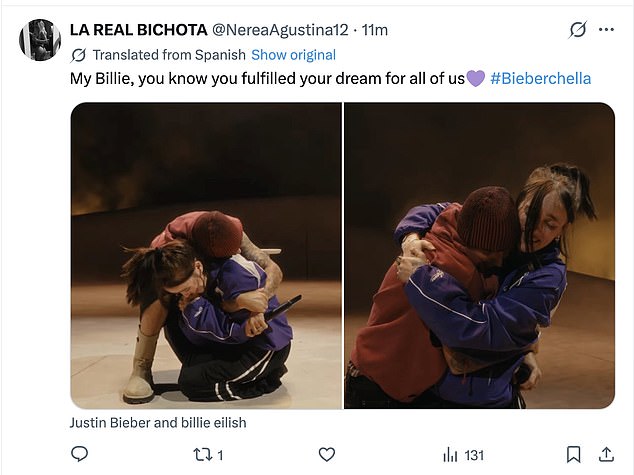This screenshot has width=634, height=475.
Task: Click the 131 views count
Action: tap(474, 455)
